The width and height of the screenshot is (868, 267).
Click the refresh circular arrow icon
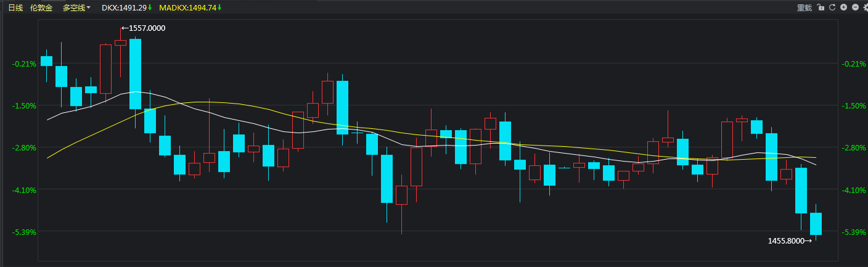coord(832,7)
